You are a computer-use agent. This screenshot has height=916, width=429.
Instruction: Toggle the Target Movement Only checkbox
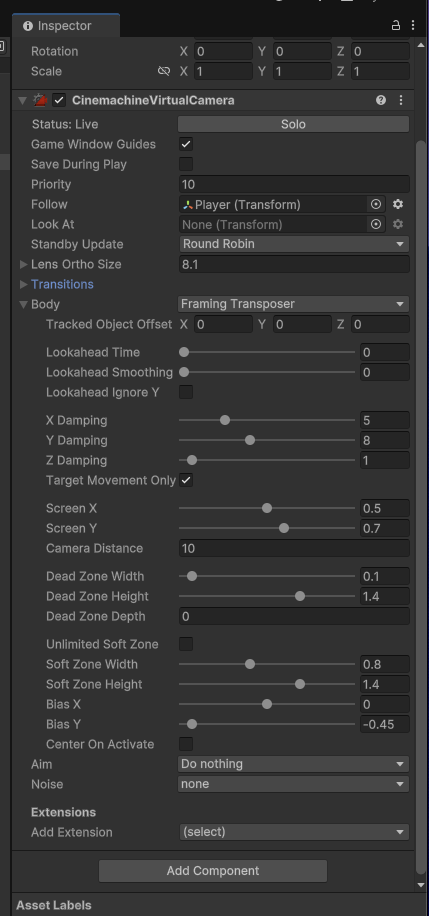click(x=186, y=480)
